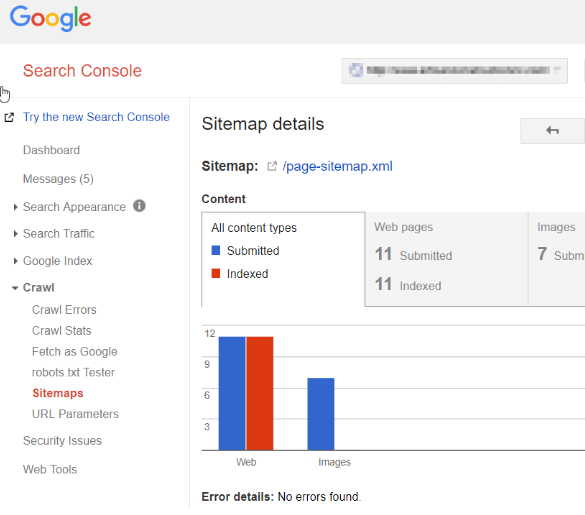Viewport: 585px width, 515px height.
Task: Click Try the new Search Console link
Action: 96,117
